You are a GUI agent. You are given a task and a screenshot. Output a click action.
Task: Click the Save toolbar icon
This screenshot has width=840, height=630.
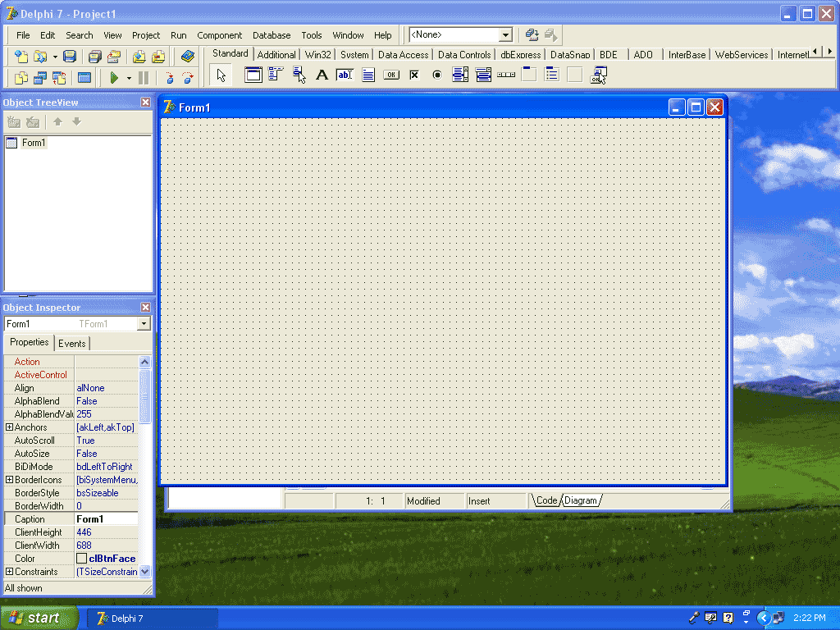(x=69, y=57)
